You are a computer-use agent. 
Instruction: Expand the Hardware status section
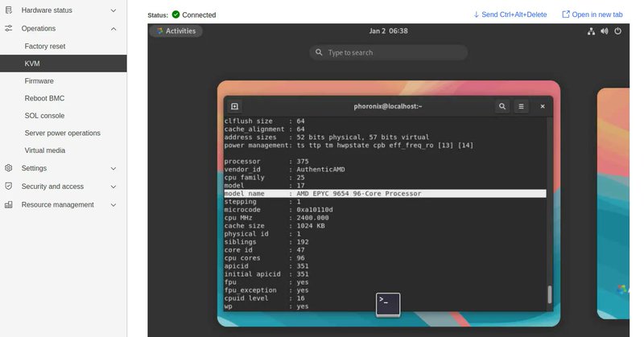pyautogui.click(x=114, y=10)
